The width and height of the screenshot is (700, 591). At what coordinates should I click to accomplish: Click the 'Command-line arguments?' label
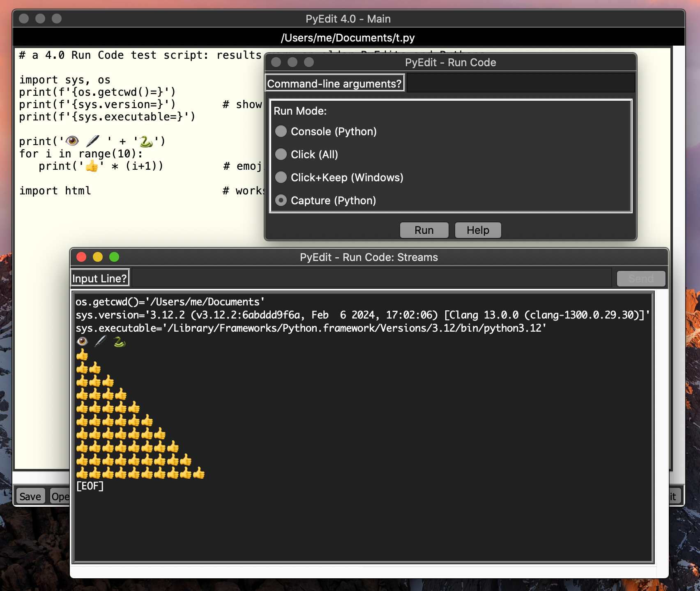point(334,83)
